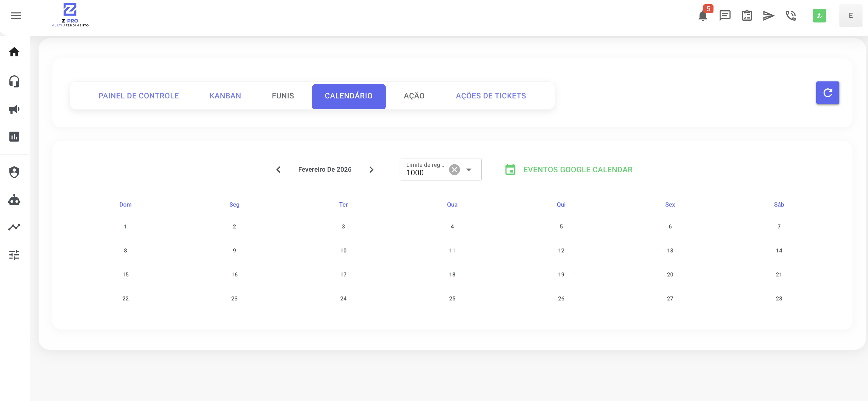Go to home in the sidebar

(x=14, y=52)
